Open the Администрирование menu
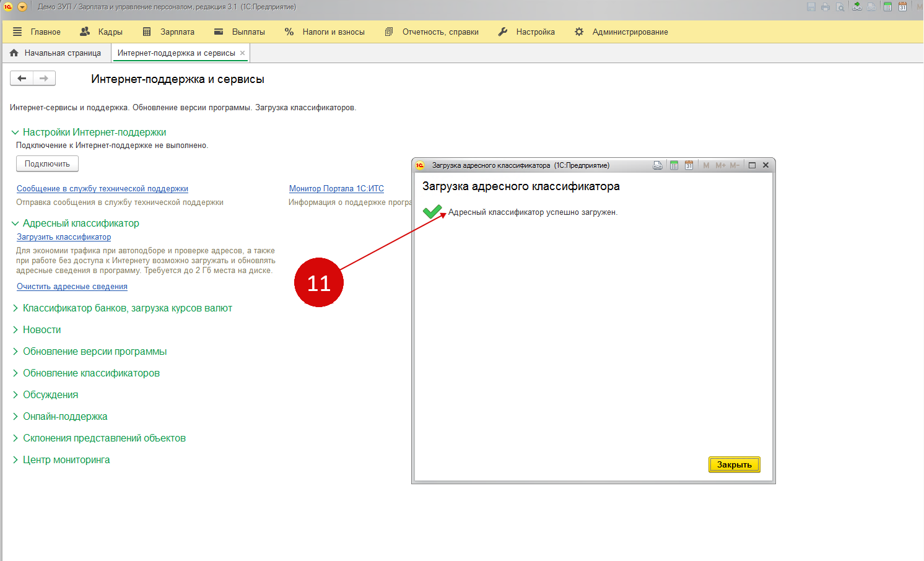 click(622, 32)
